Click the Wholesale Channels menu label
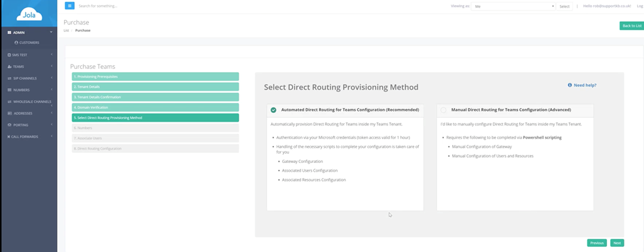Screen dimensions: 644x252 33,102
